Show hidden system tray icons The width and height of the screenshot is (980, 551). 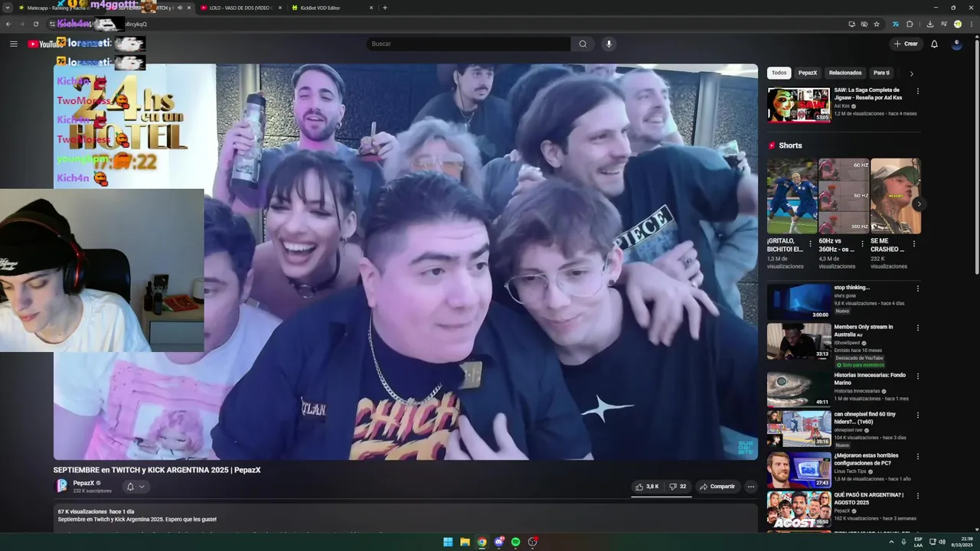(891, 542)
